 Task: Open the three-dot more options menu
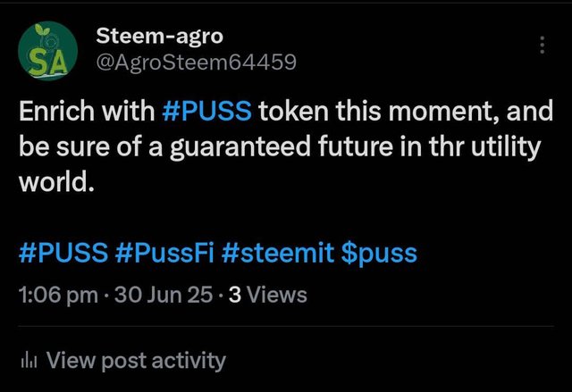pyautogui.click(x=543, y=45)
